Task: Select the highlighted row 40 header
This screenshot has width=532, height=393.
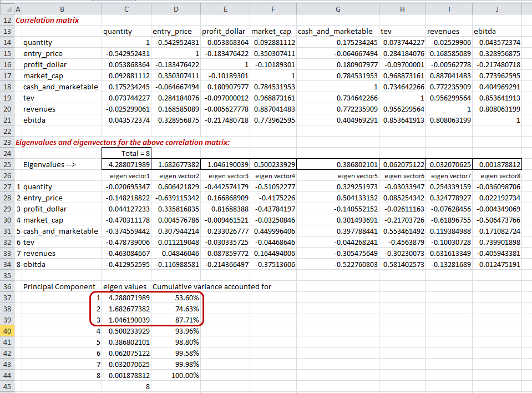Action: 7,331
